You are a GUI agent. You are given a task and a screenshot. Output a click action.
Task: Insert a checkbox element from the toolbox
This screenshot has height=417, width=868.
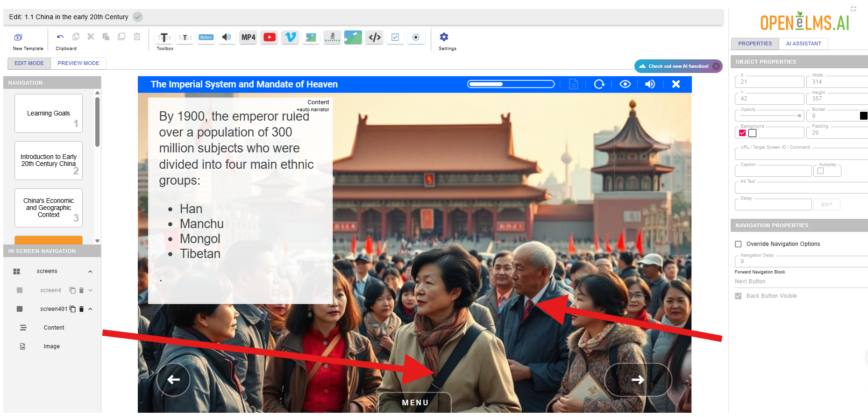pyautogui.click(x=395, y=37)
